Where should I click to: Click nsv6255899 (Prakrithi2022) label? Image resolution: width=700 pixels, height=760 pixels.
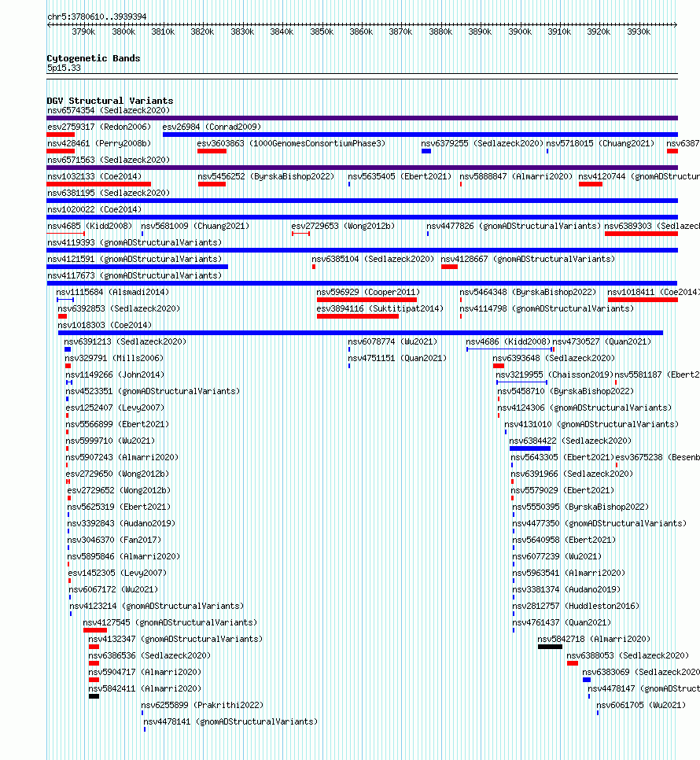click(x=202, y=705)
